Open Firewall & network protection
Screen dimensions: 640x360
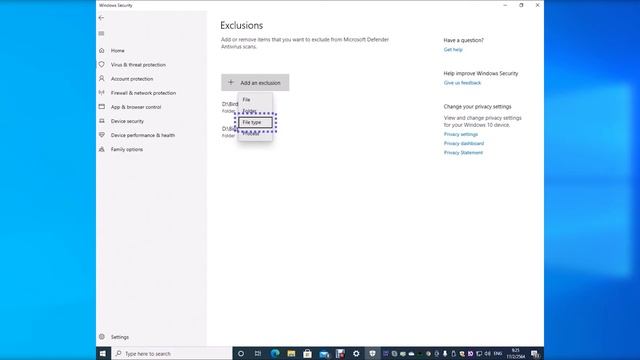tap(143, 93)
